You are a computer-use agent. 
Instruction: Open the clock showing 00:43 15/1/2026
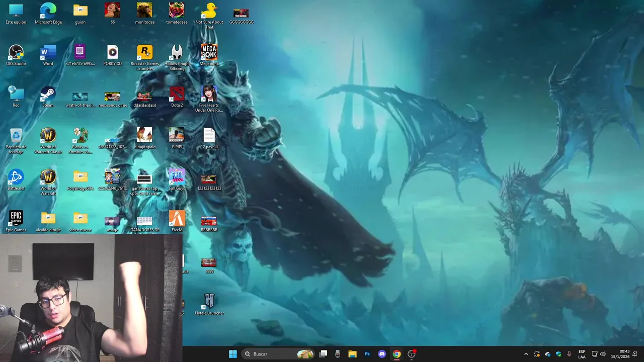[620, 354]
